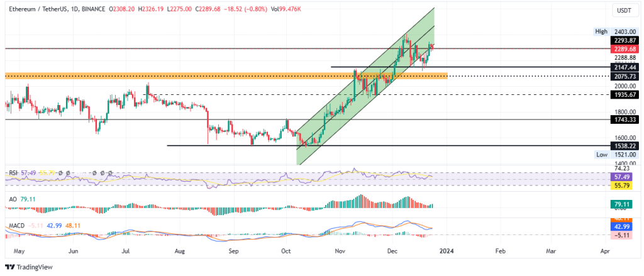Select the black 2293.87 price tag
644x276 pixels.
[x=623, y=41]
